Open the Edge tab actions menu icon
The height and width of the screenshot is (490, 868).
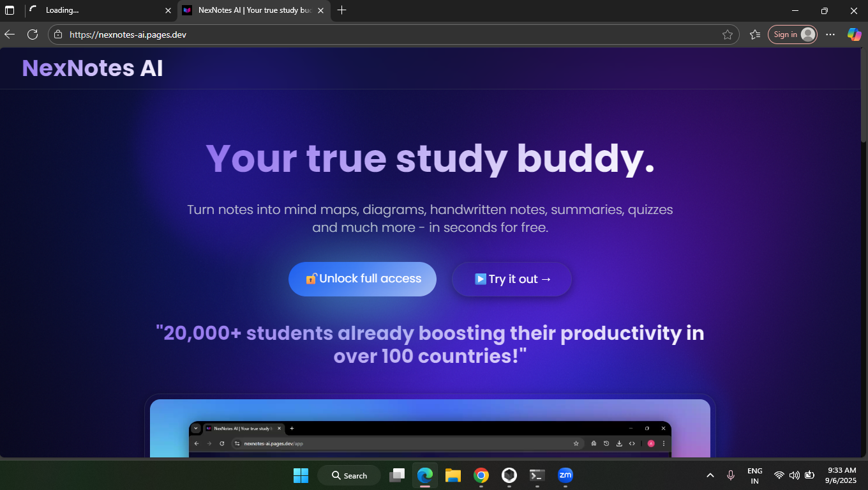pos(10,10)
